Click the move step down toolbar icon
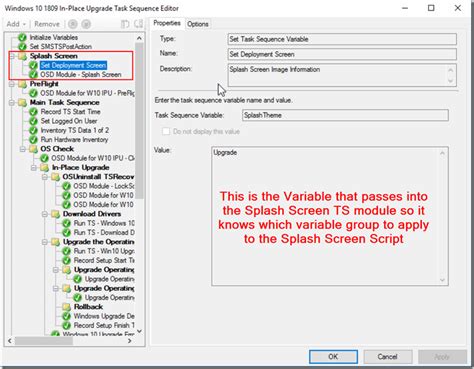The height and width of the screenshot is (369, 474). tap(86, 24)
